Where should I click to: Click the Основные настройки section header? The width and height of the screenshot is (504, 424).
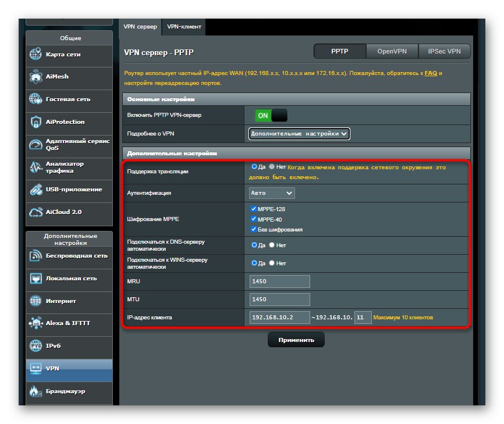point(296,99)
